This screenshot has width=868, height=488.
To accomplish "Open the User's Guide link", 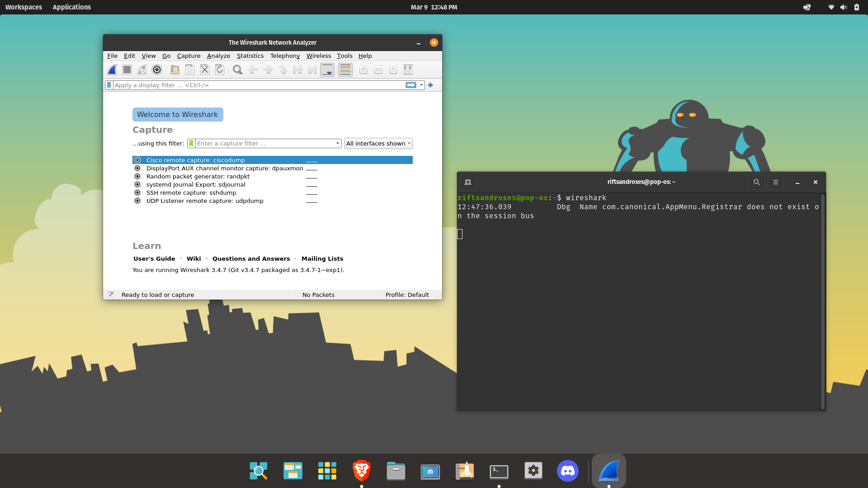I will pos(154,258).
